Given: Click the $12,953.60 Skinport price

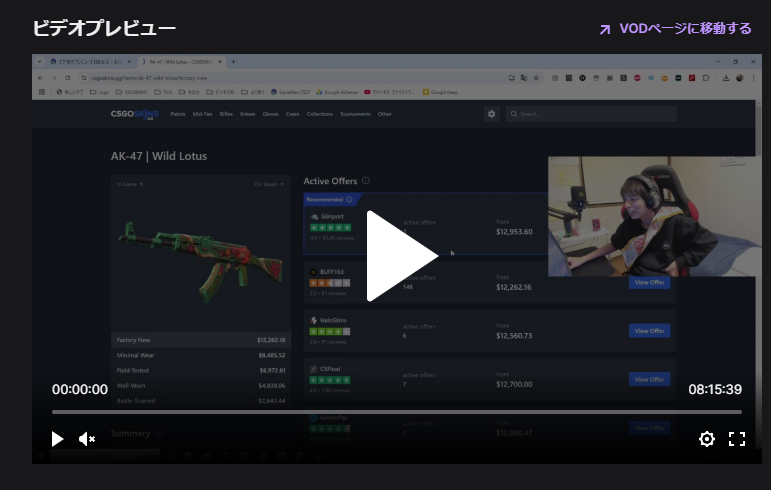Looking at the screenshot, I should coord(514,232).
